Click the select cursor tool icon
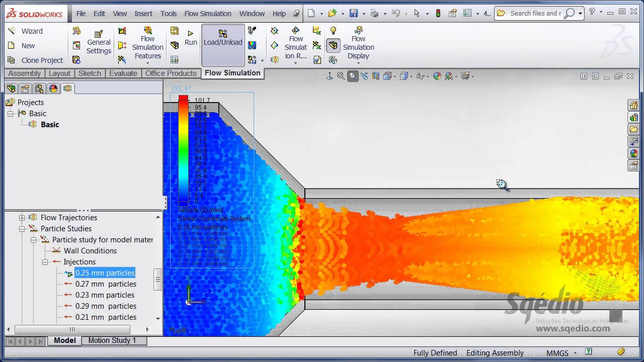This screenshot has width=644, height=362. 417,14
